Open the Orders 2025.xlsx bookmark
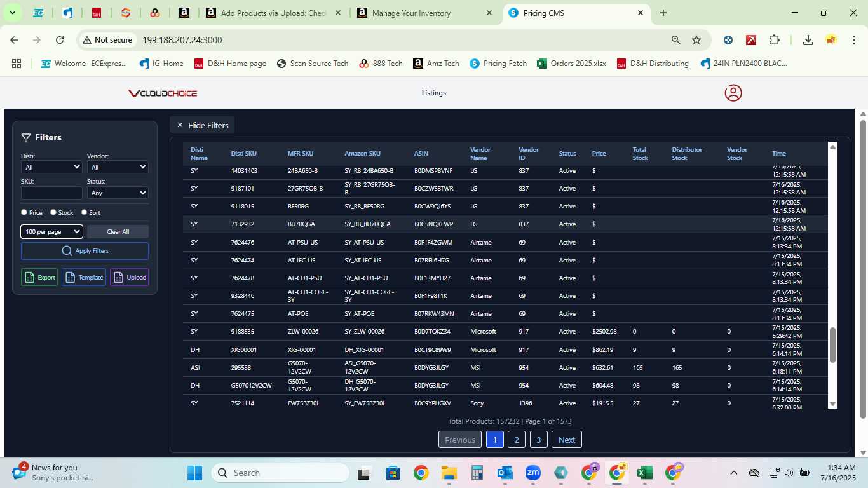Viewport: 868px width, 488px height. coord(571,64)
